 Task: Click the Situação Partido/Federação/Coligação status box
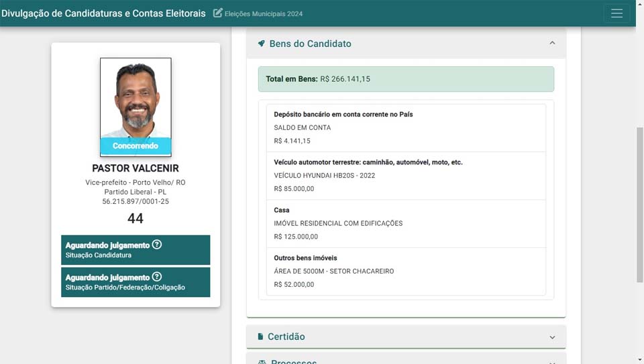(136, 282)
